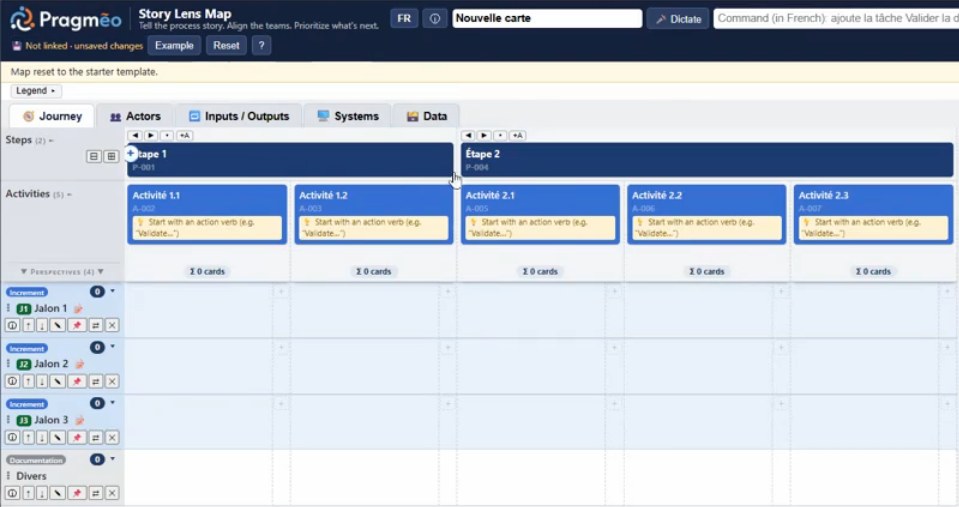Toggle the pin on the Divers row
Image resolution: width=959 pixels, height=507 pixels.
tap(76, 494)
